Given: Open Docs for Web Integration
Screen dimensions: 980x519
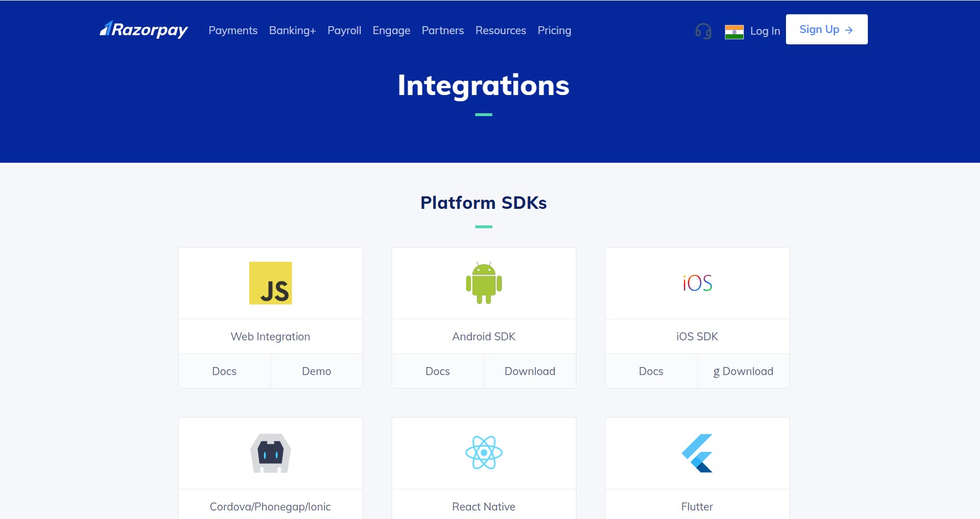Looking at the screenshot, I should pos(224,371).
